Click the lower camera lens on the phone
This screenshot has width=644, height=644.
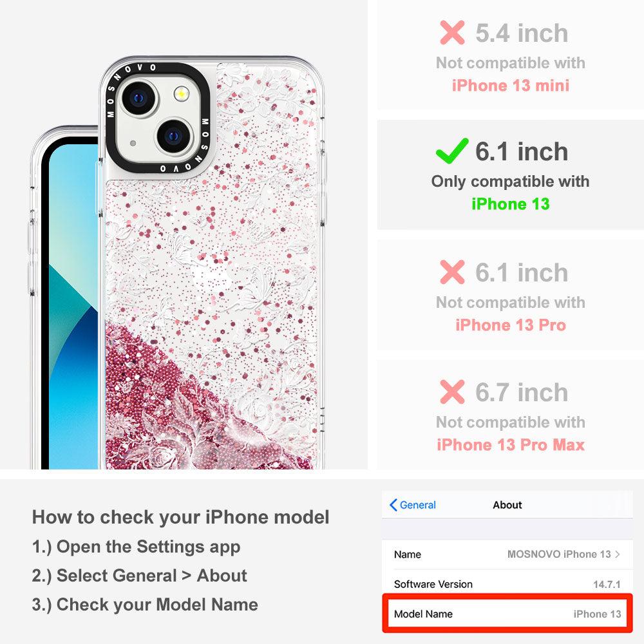[174, 136]
